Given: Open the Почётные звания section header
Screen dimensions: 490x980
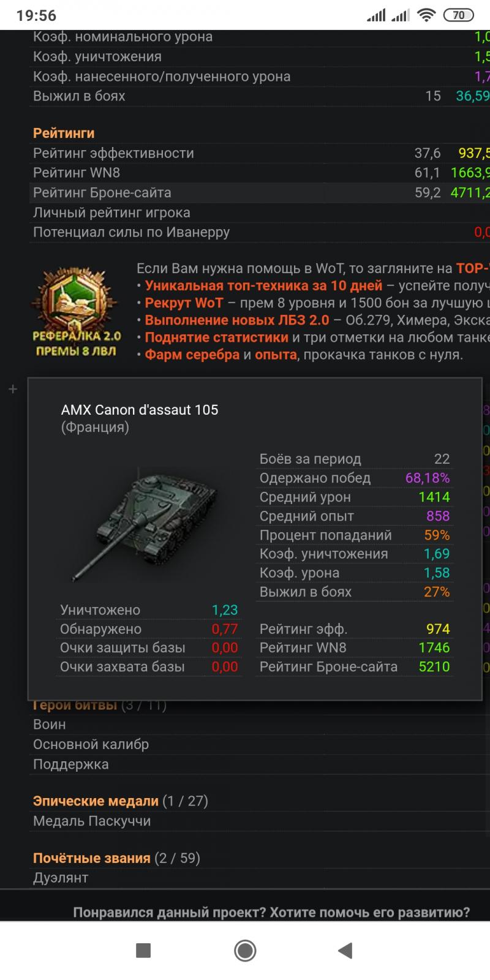Looking at the screenshot, I should 92,858.
